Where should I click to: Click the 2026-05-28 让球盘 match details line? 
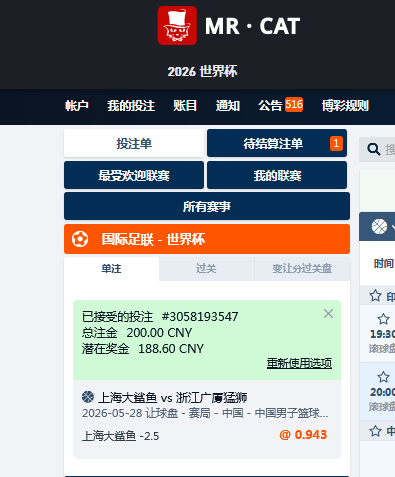tap(205, 413)
